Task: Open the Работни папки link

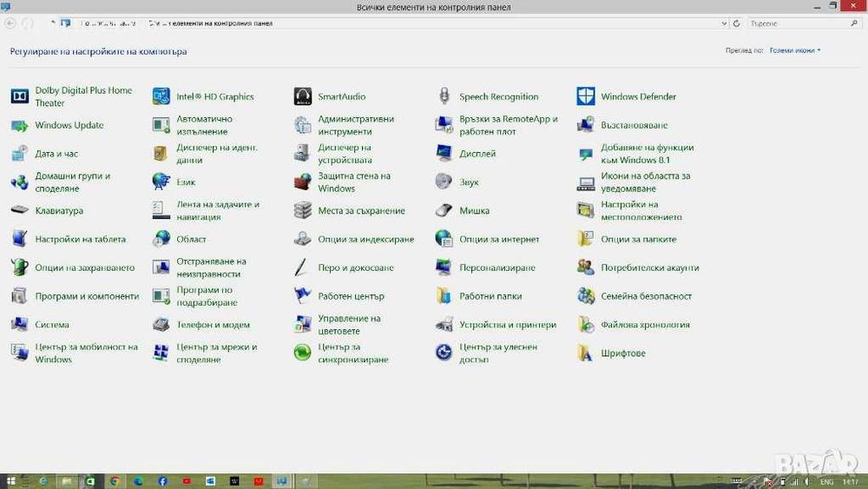Action: (490, 295)
